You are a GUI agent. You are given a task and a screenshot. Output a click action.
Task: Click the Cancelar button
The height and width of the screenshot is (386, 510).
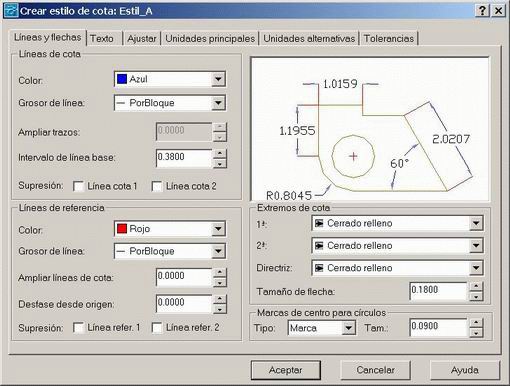point(375,370)
